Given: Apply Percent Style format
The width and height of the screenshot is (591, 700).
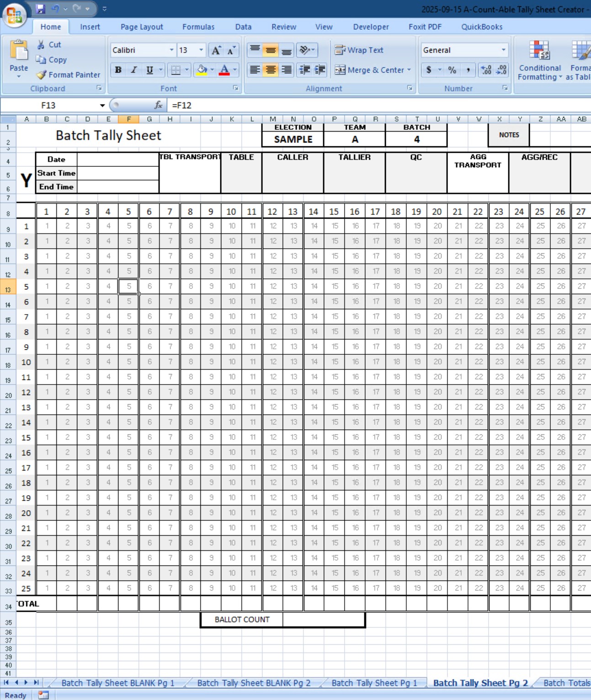Looking at the screenshot, I should [452, 70].
